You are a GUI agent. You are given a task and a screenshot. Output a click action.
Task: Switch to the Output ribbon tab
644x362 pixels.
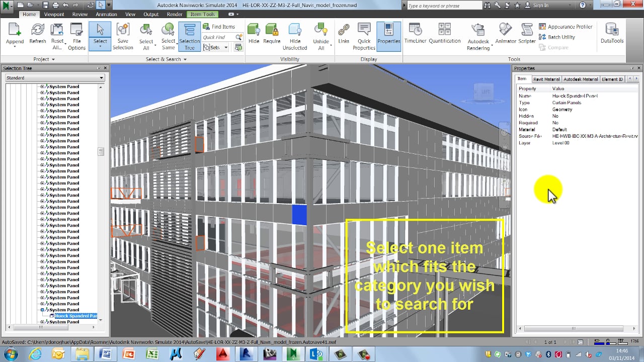(151, 14)
